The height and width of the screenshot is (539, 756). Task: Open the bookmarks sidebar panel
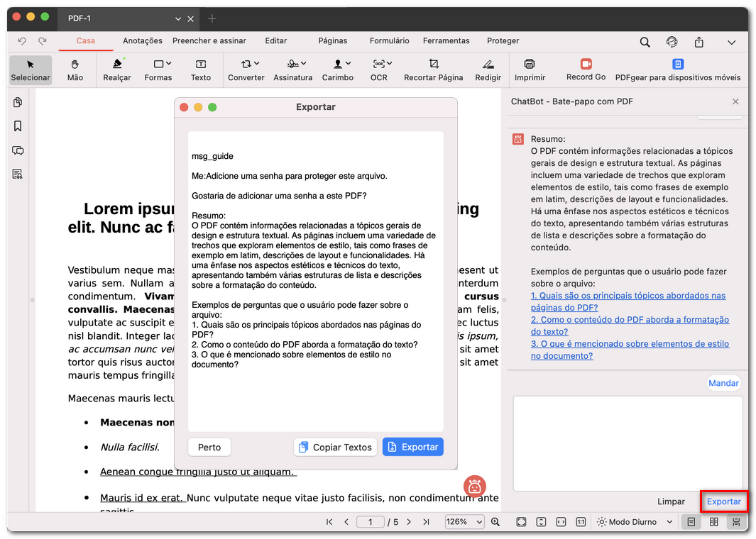[x=18, y=126]
